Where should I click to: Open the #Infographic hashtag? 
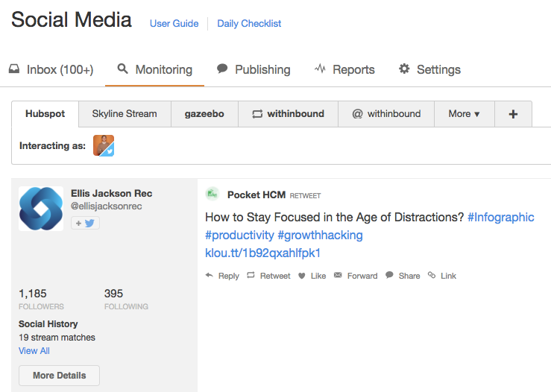(x=501, y=217)
